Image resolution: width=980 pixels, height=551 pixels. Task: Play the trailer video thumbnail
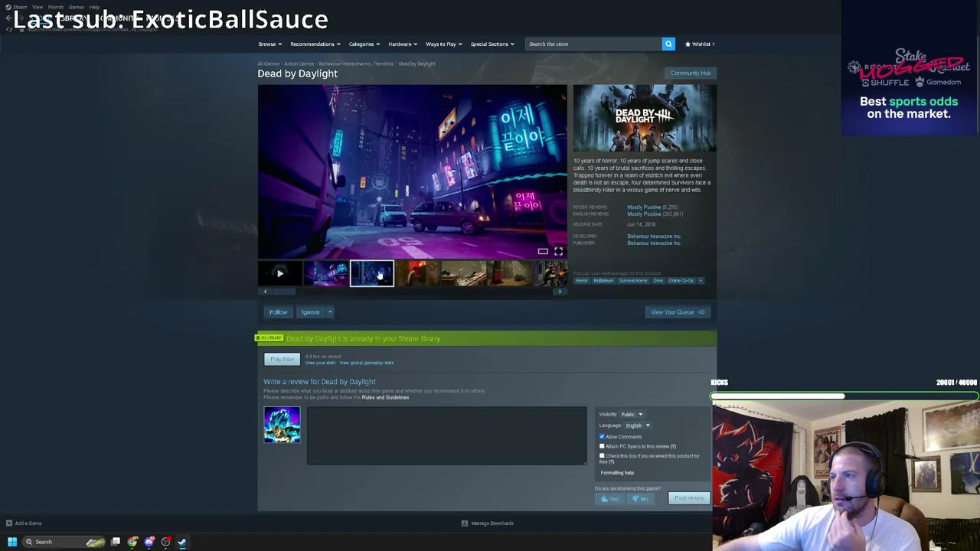click(279, 273)
